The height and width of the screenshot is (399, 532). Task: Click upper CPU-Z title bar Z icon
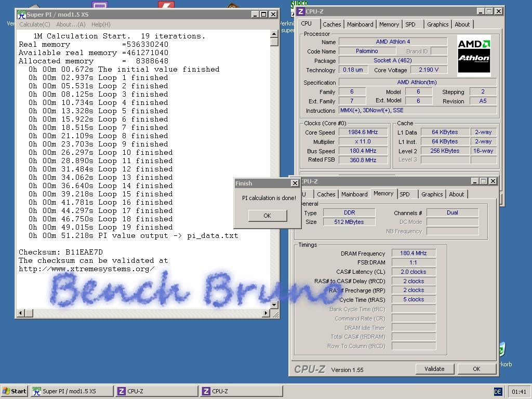[301, 11]
